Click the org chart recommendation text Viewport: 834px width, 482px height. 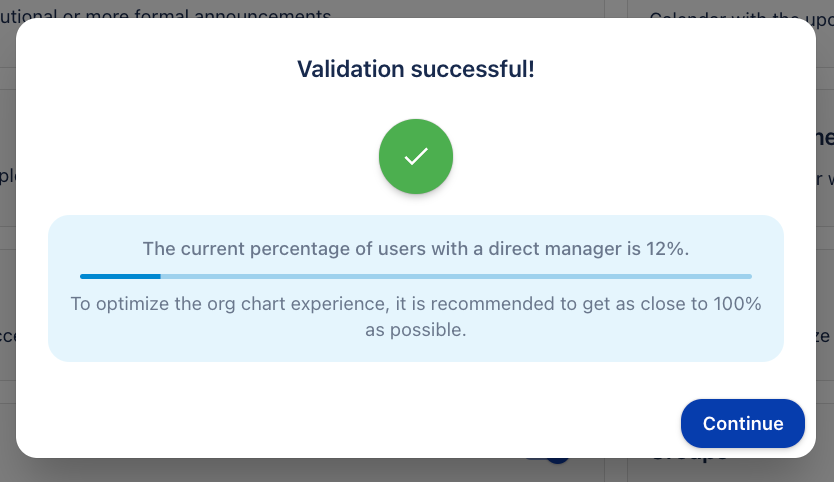[416, 304]
